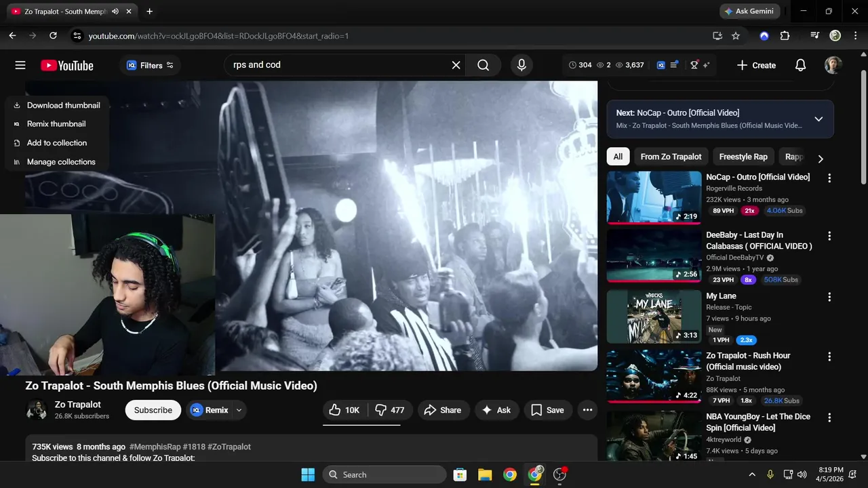Click the vidIQ trophy icon
868x488 pixels.
694,65
